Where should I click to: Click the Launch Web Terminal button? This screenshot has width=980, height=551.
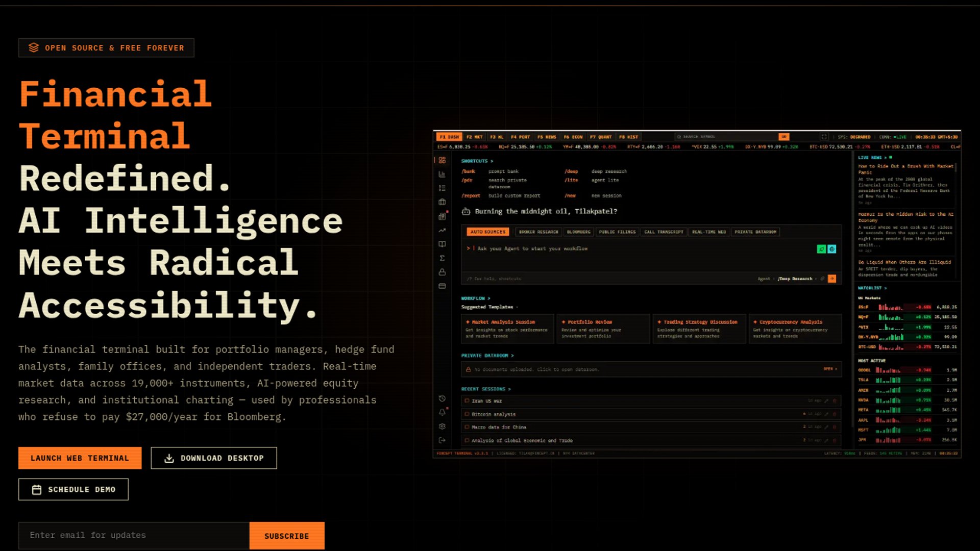click(80, 458)
